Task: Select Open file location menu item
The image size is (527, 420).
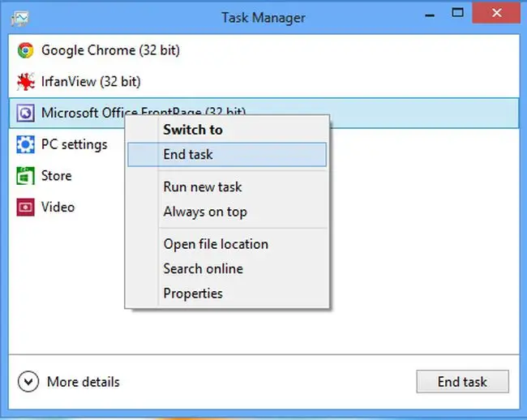Action: point(216,244)
